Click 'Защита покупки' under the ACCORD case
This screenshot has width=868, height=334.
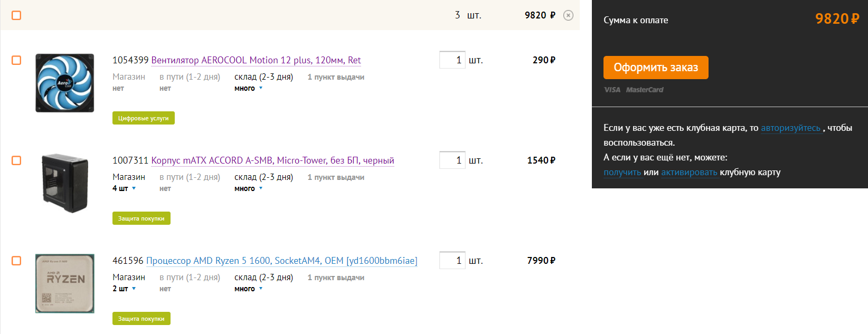click(x=141, y=218)
